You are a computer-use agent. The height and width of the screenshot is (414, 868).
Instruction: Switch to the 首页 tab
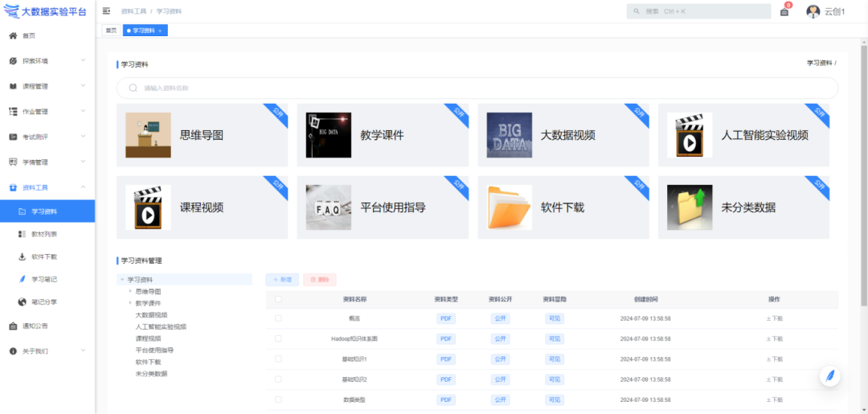pos(111,31)
